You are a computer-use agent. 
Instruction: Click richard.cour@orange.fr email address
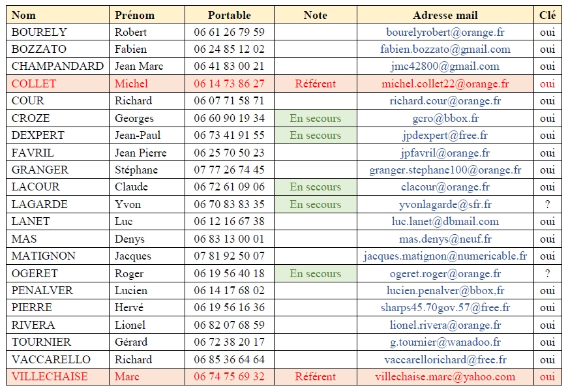tap(445, 100)
